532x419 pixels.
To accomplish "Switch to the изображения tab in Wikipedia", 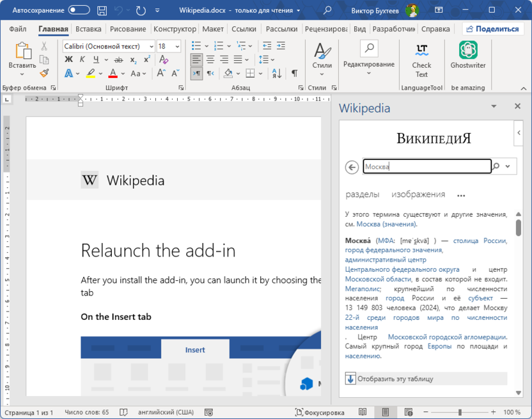I will (418, 194).
